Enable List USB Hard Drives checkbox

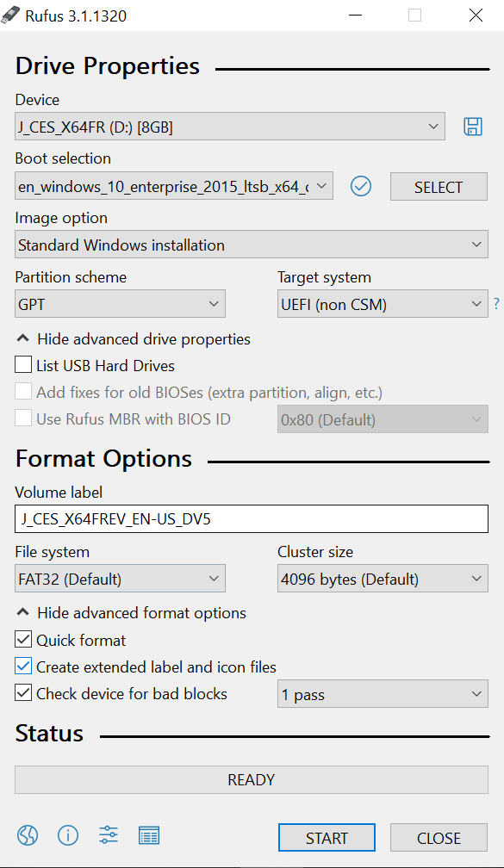pyautogui.click(x=23, y=365)
